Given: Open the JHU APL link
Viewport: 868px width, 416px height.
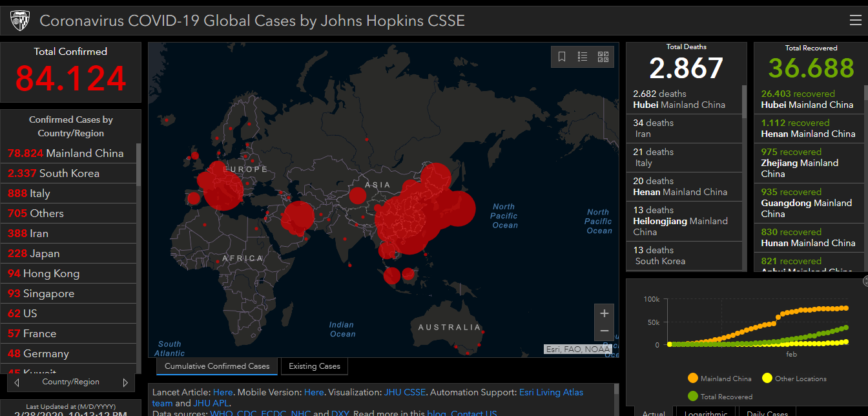Looking at the screenshot, I should [x=211, y=403].
